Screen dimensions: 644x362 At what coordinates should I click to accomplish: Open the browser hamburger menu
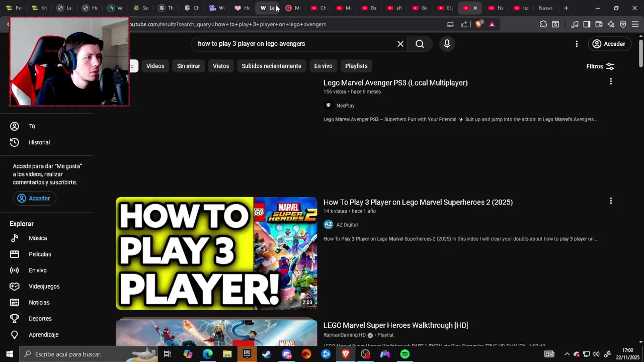pos(635,24)
